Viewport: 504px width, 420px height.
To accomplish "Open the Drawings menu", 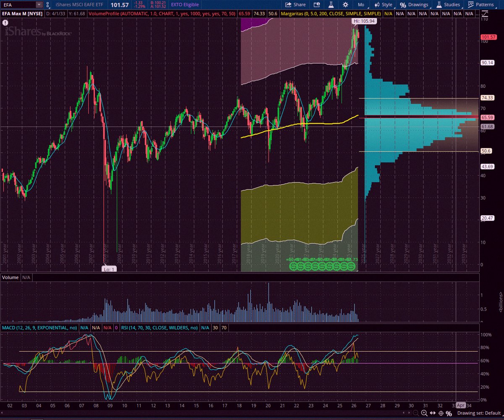I will tap(414, 5).
